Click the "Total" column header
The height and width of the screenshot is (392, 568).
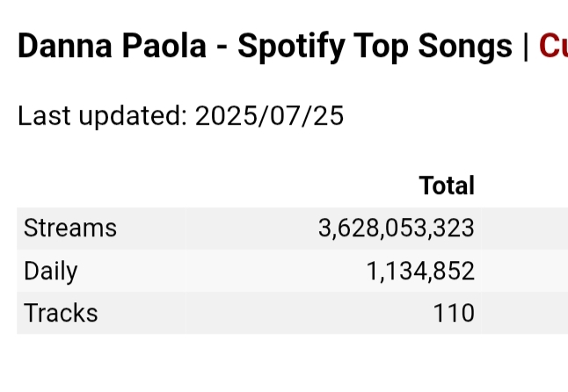(x=447, y=185)
